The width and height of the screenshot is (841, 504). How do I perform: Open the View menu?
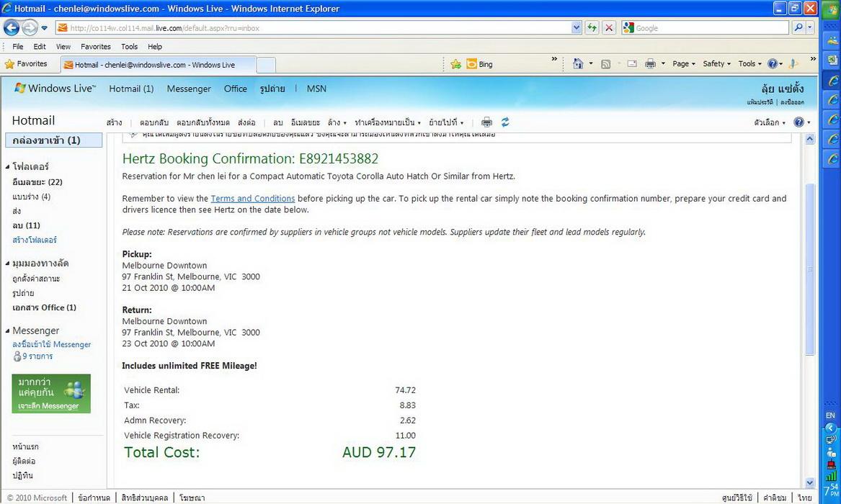[63, 47]
